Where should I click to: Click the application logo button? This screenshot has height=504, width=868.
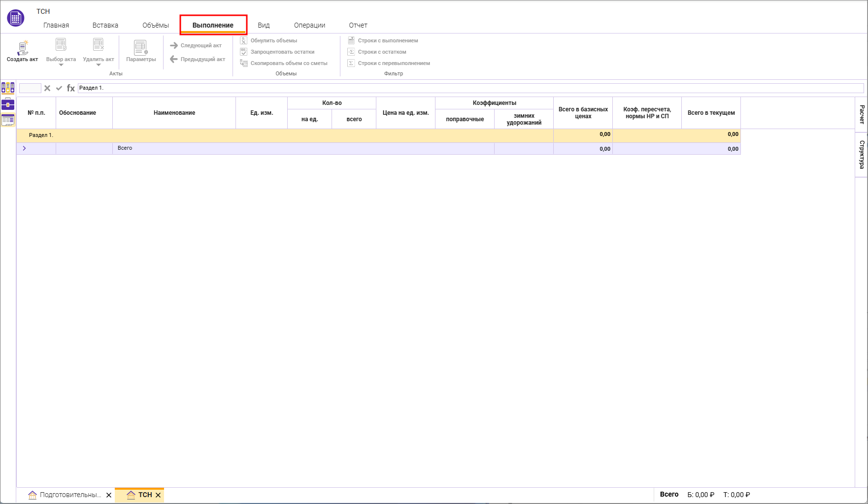[16, 18]
